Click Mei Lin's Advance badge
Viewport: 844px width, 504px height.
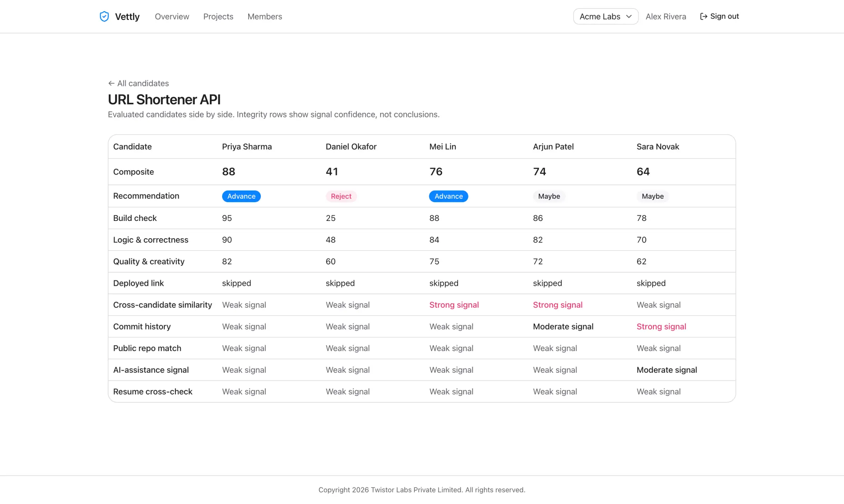[x=448, y=196]
